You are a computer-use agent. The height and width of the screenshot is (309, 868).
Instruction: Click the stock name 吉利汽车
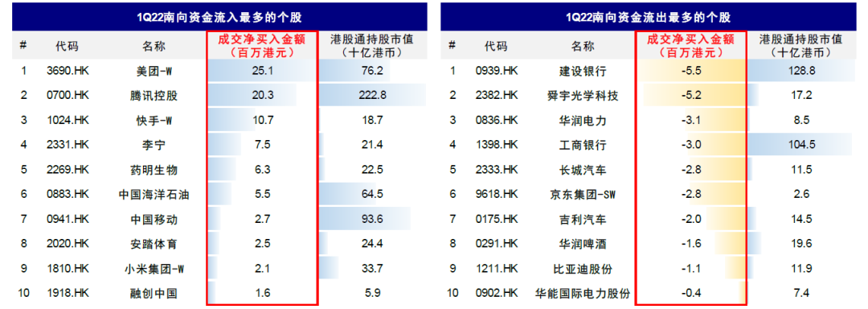(x=583, y=220)
